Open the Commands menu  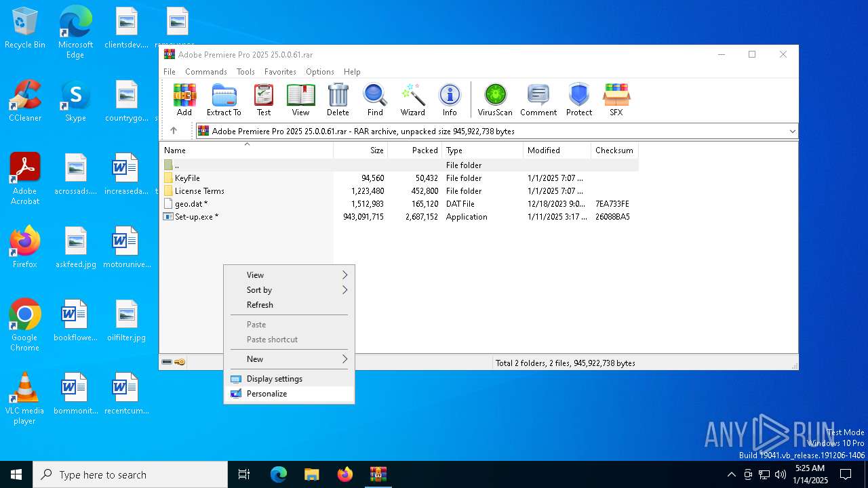206,71
